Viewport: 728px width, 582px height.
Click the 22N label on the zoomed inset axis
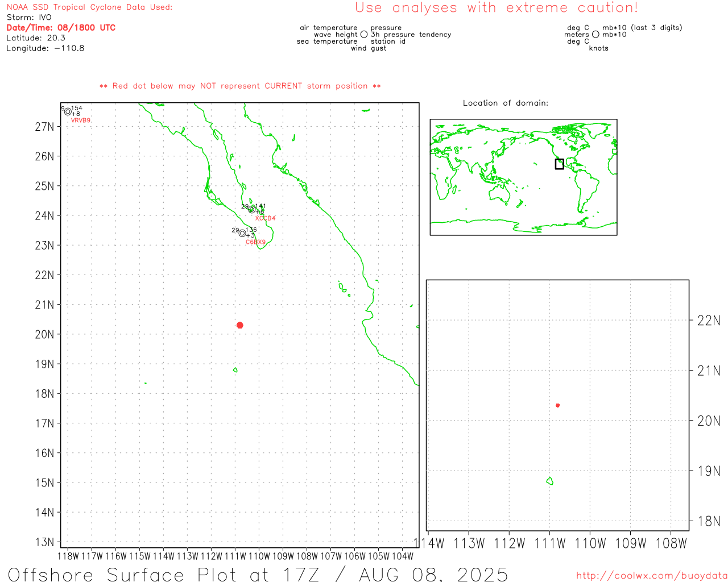click(709, 321)
